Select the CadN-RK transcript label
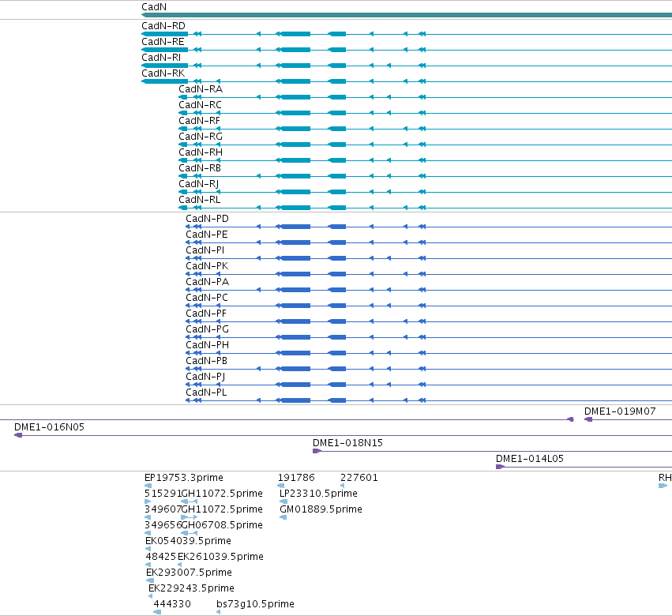This screenshot has width=672, height=616. click(163, 73)
